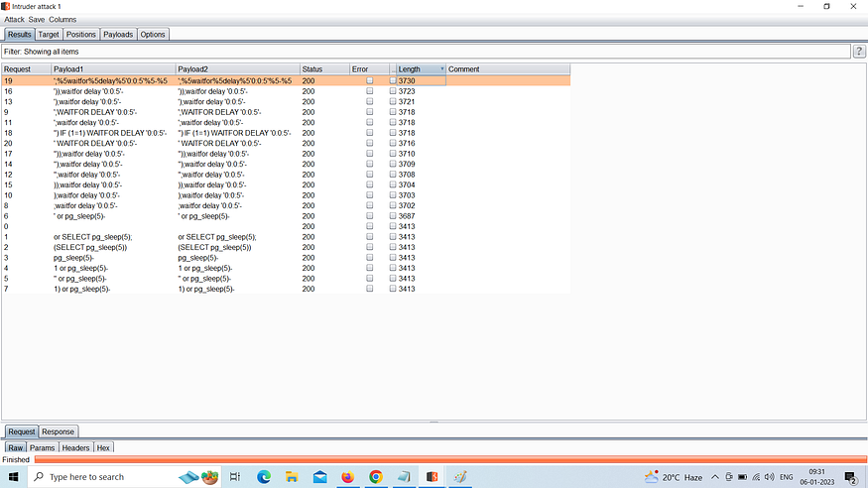Screen dimensions: 868x488
Task: Click the orange attack progress bar
Action: (446, 460)
